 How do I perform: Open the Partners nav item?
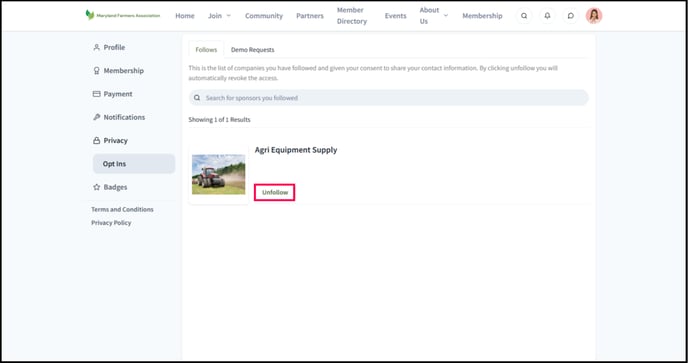[310, 16]
